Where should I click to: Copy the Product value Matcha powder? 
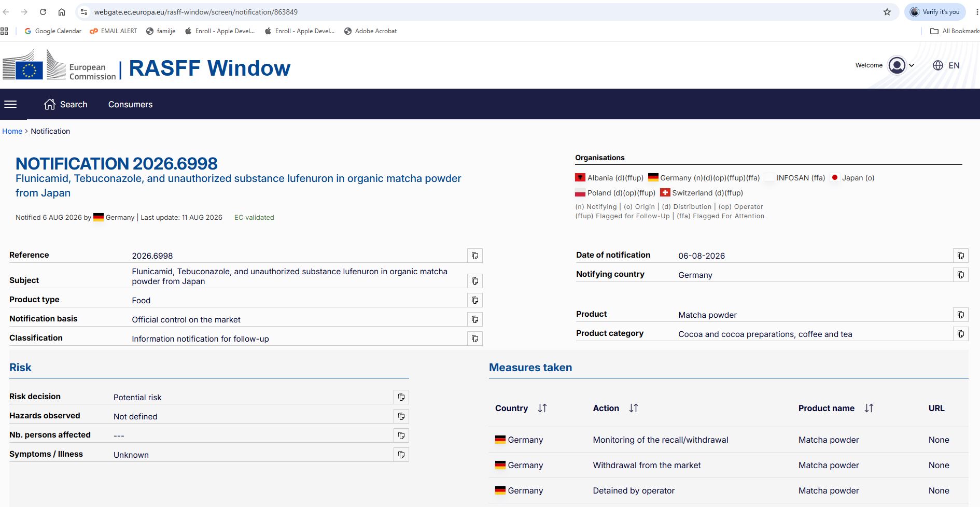960,315
